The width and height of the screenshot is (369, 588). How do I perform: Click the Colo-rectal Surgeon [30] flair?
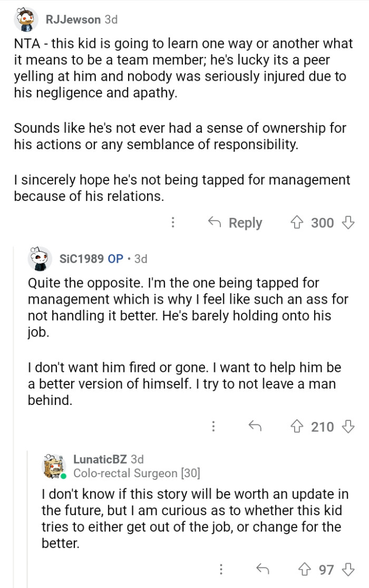[x=137, y=473]
